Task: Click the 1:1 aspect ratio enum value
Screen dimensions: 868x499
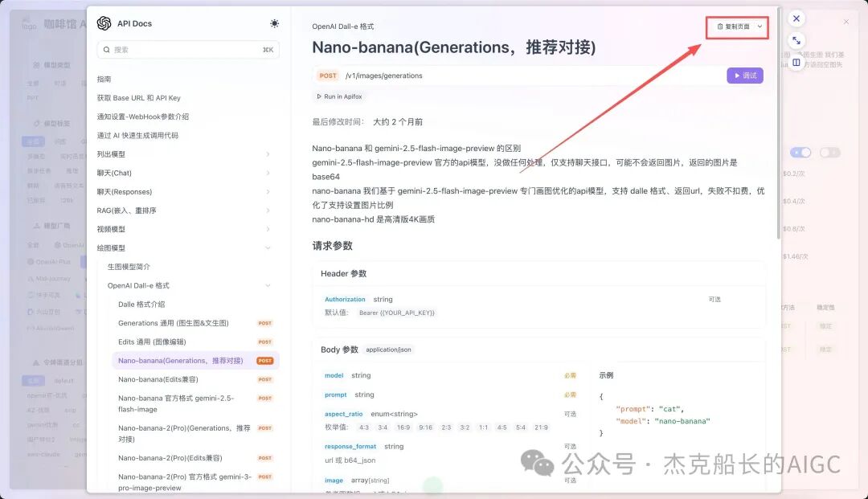Action: [483, 427]
